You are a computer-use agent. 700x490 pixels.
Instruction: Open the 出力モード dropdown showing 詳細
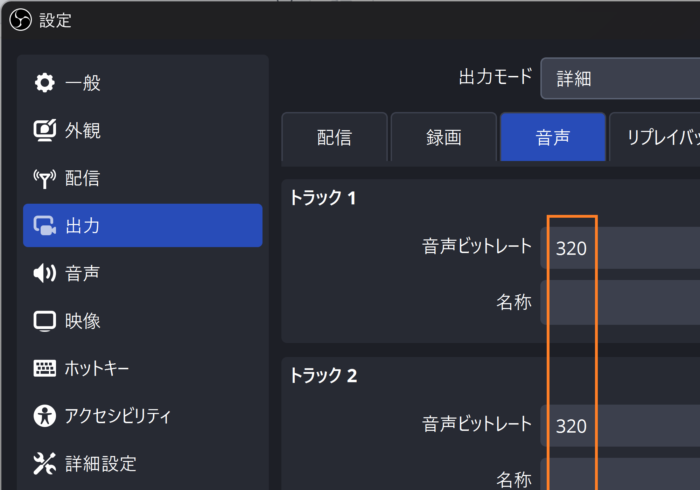(x=620, y=79)
